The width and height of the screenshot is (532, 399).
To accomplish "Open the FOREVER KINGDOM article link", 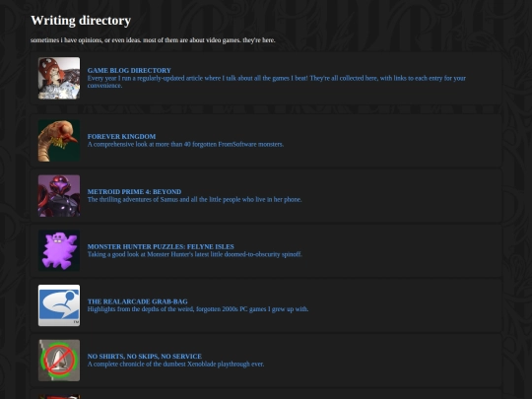I will [x=121, y=136].
